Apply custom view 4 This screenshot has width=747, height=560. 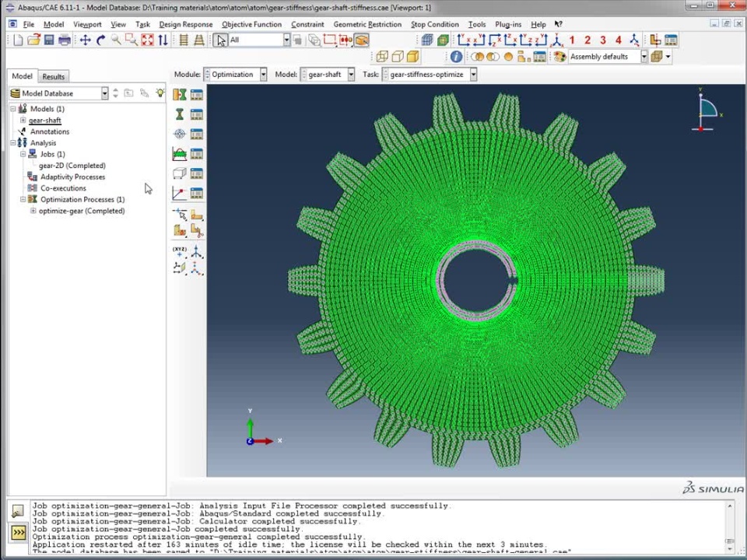point(619,40)
